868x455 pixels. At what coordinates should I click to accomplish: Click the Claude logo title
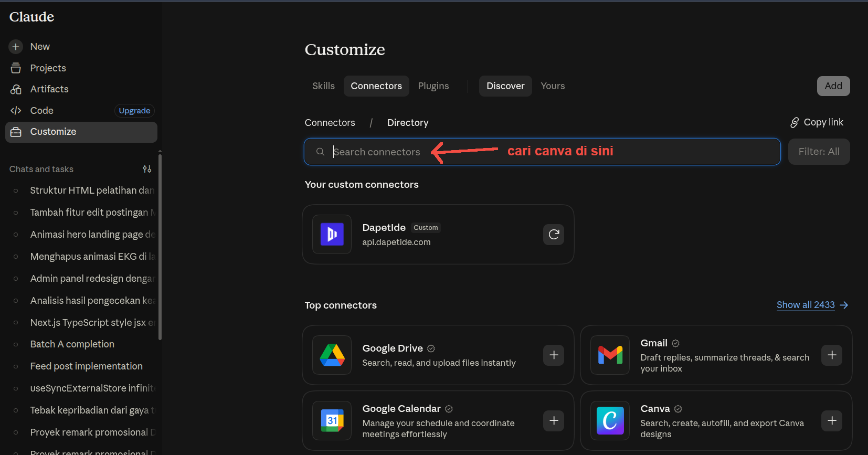pyautogui.click(x=31, y=17)
